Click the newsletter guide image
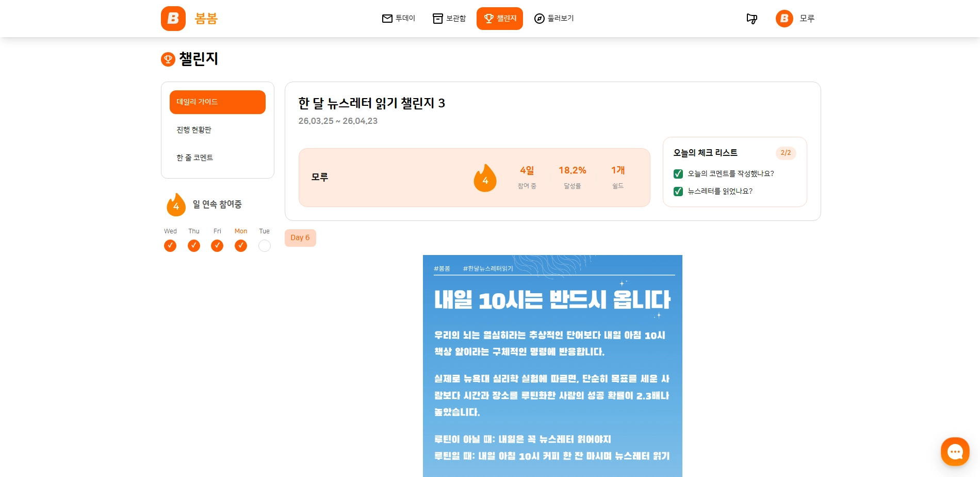This screenshot has height=477, width=980. [552, 366]
